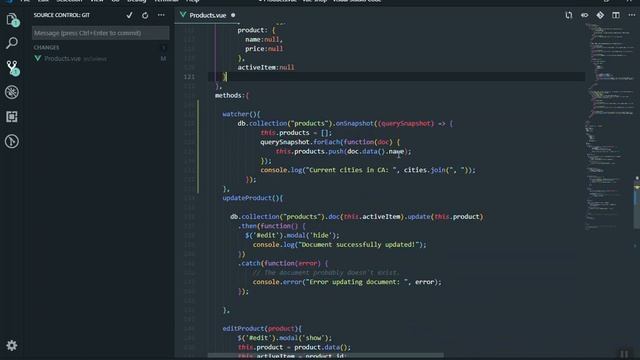Click unsaved dot on Products.vue tab
The width and height of the screenshot is (640, 360).
(x=233, y=15)
